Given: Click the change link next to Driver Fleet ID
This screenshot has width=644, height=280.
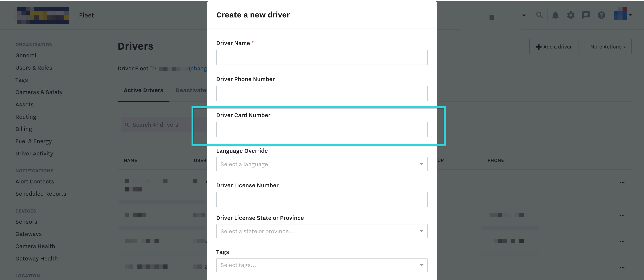Looking at the screenshot, I should (198, 68).
